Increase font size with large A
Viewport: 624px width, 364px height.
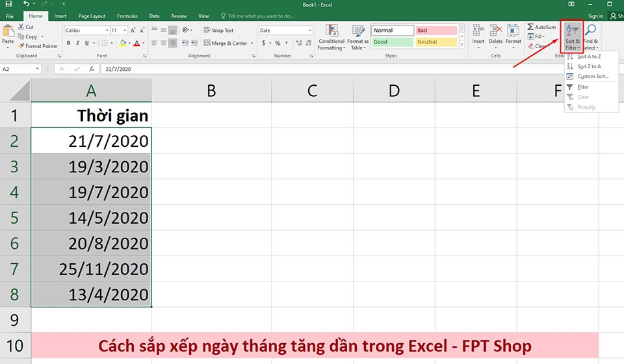(133, 31)
